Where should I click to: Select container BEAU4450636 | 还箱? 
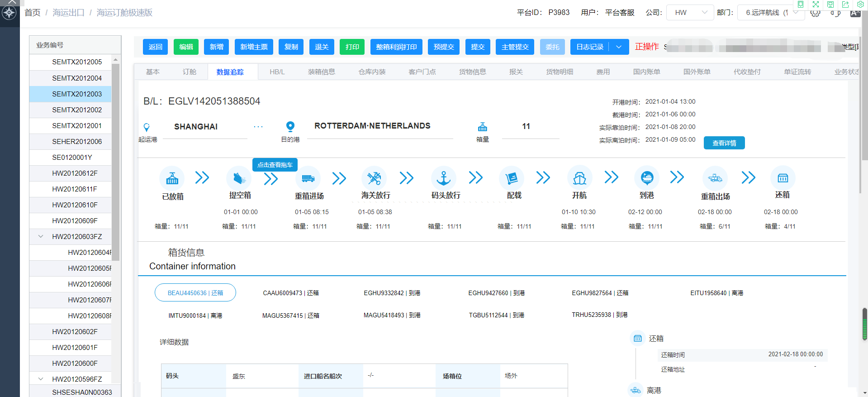point(195,292)
